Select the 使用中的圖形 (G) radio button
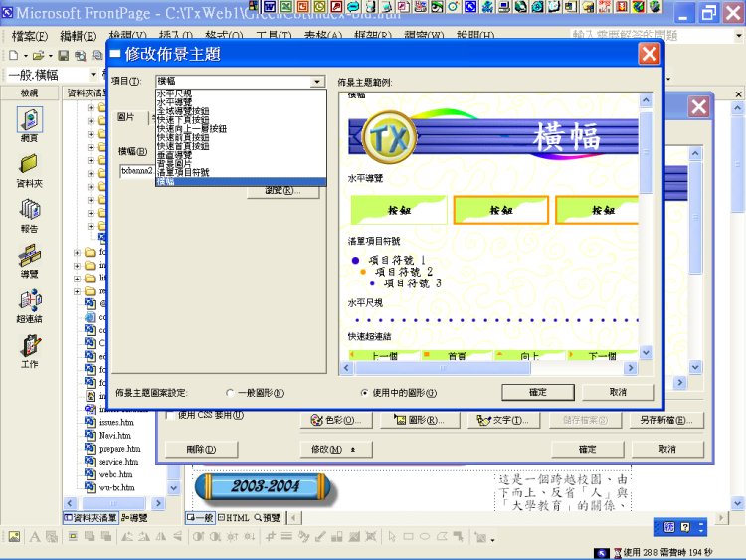The height and width of the screenshot is (560, 746). coord(364,393)
